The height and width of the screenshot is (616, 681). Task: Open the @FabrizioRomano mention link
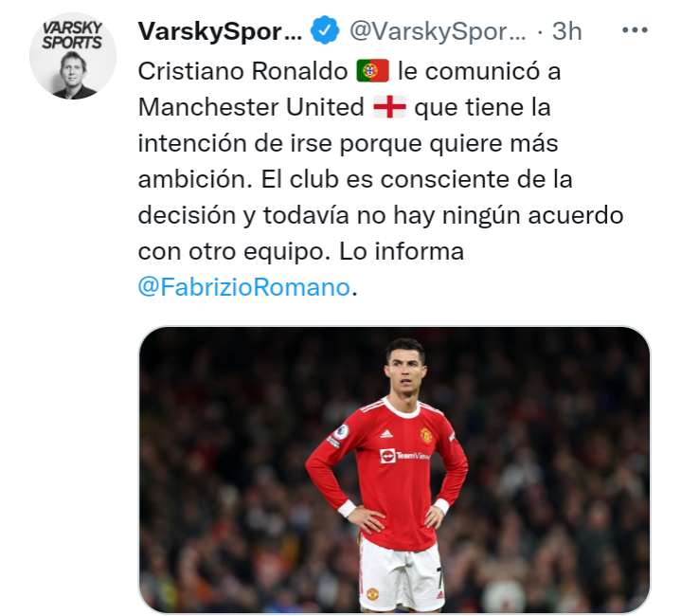[243, 287]
